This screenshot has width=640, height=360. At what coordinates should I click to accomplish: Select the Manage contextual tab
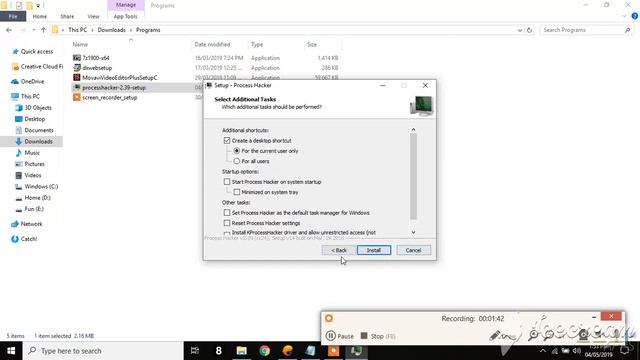coord(126,5)
